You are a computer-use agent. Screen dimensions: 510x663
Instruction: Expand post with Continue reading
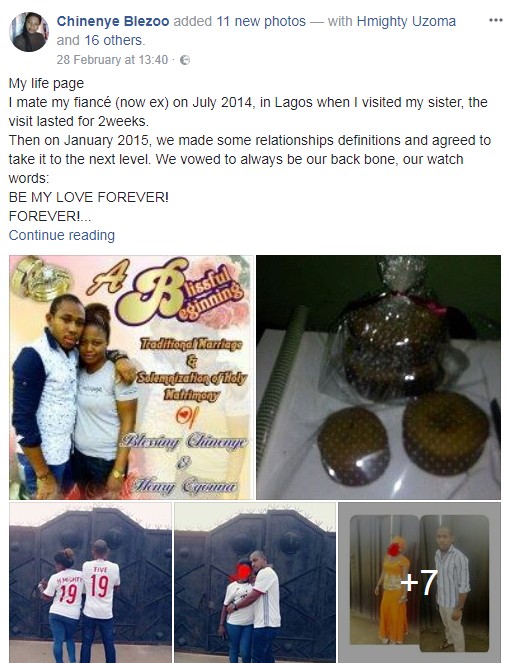click(62, 235)
